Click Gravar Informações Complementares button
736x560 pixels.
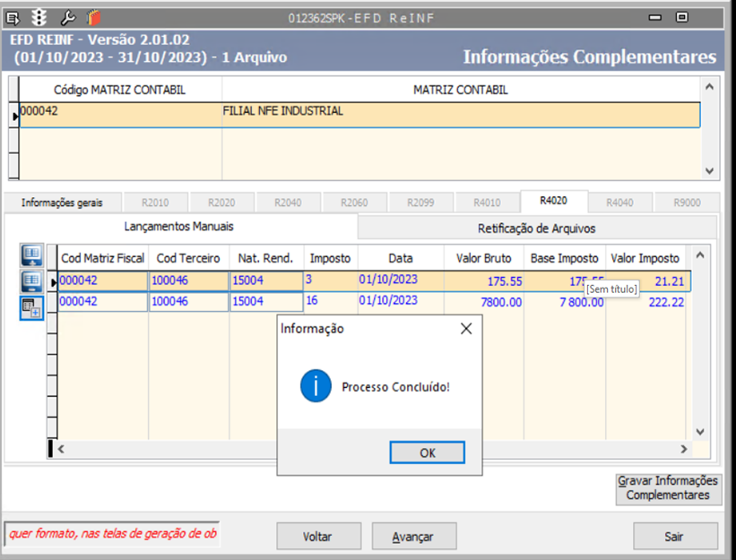click(x=669, y=488)
